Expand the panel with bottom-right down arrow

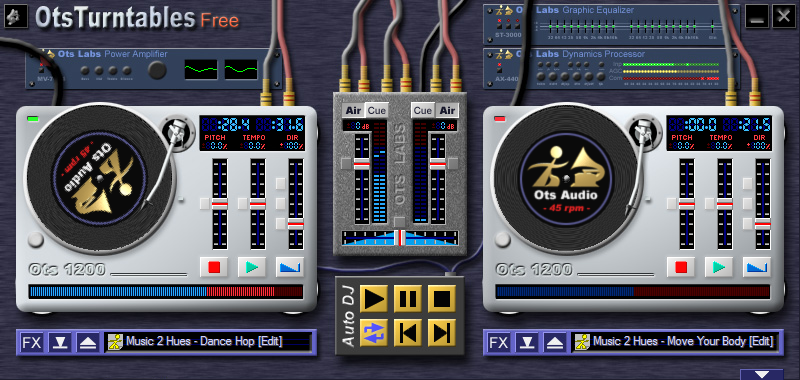[x=762, y=374]
